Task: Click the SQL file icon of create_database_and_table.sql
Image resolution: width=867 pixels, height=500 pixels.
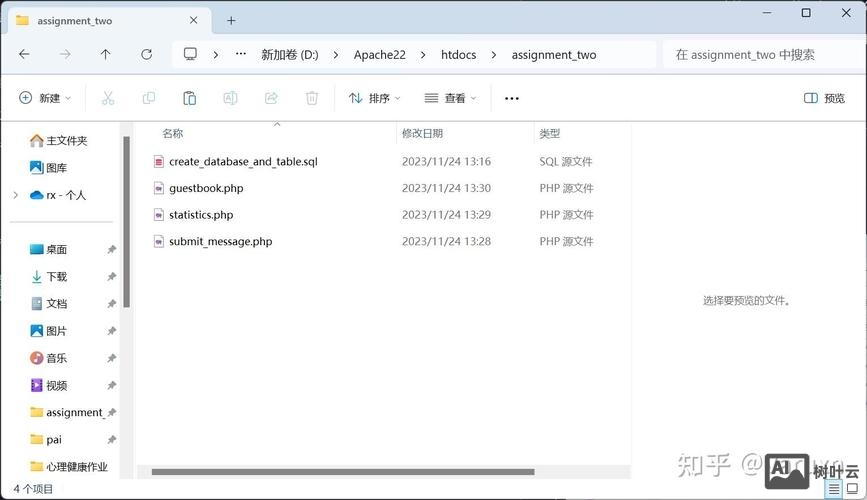Action: (x=159, y=162)
